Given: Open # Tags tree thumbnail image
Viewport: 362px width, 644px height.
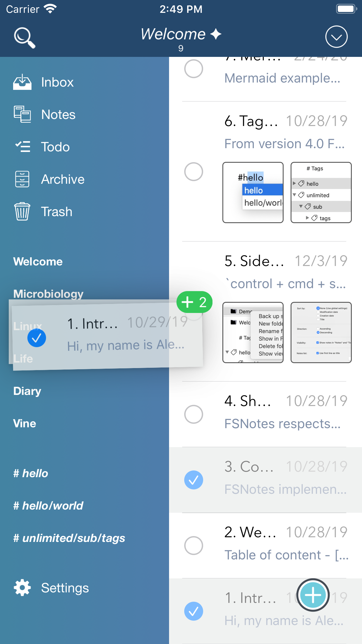Looking at the screenshot, I should 321,192.
